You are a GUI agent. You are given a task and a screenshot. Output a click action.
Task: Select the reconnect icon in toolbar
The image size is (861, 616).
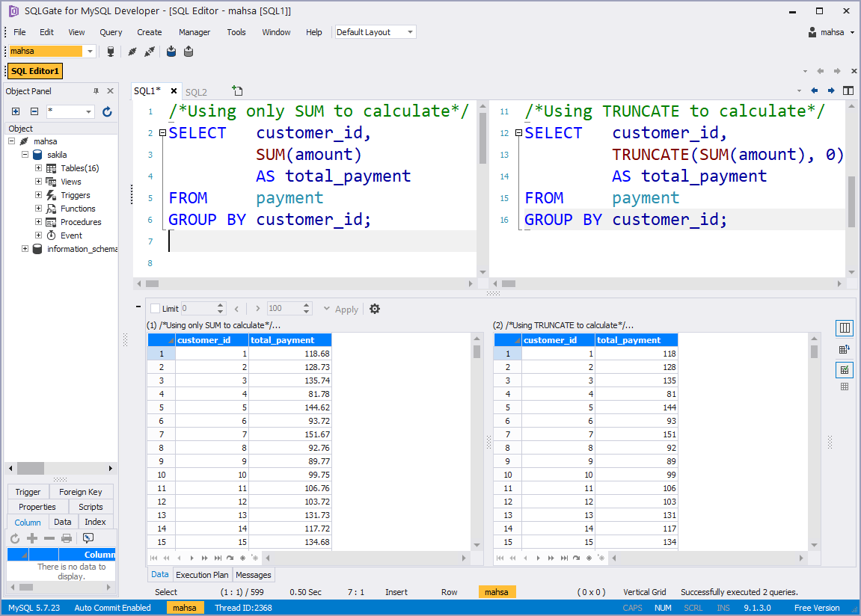[x=149, y=51]
